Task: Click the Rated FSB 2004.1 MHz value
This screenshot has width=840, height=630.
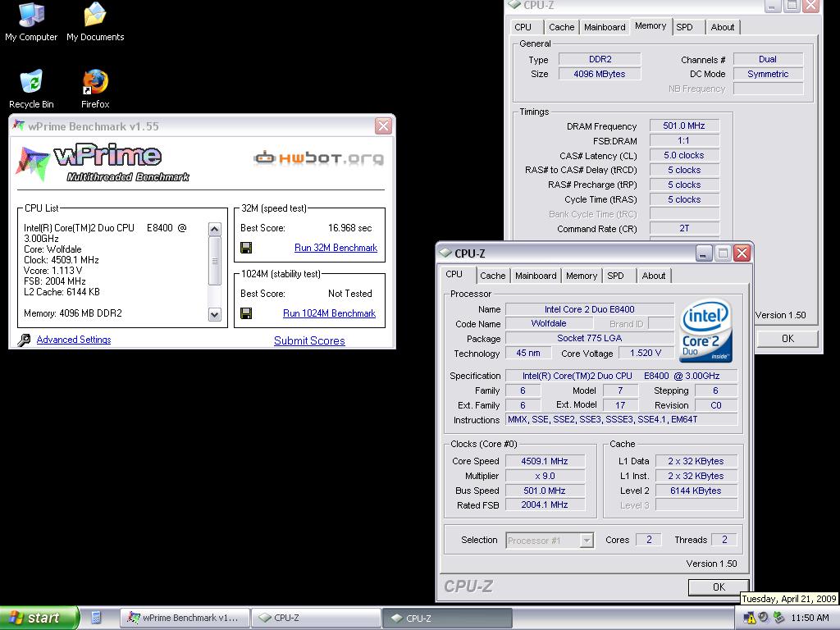Action: pos(545,505)
